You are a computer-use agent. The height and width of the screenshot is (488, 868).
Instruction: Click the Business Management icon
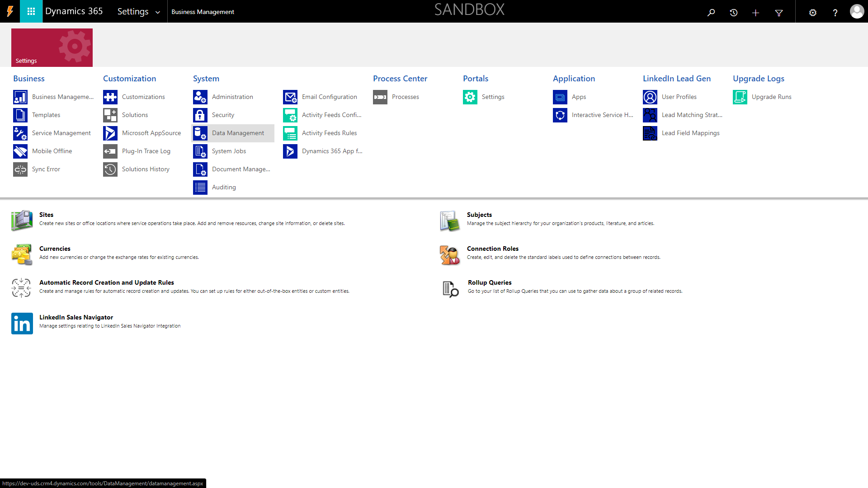pos(20,97)
